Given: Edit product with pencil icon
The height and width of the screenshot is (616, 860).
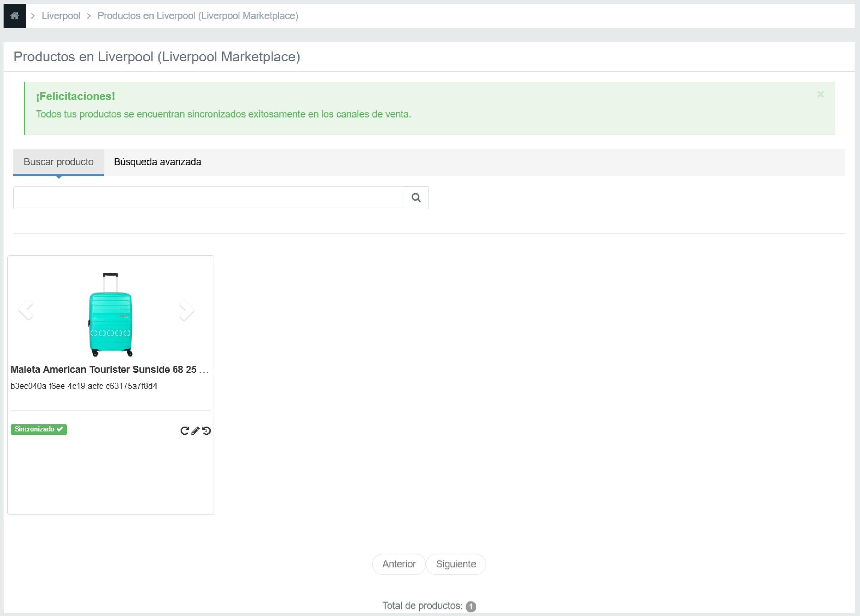Looking at the screenshot, I should [x=195, y=431].
